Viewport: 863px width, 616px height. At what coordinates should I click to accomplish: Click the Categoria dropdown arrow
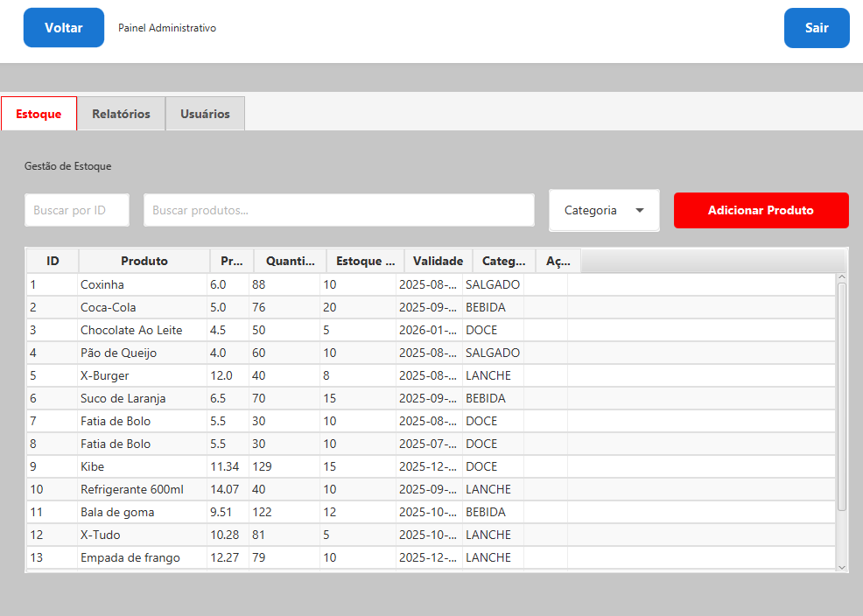(642, 210)
